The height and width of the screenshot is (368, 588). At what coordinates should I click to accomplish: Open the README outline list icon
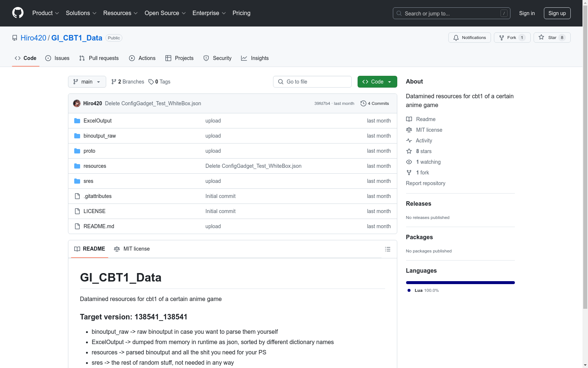388,249
